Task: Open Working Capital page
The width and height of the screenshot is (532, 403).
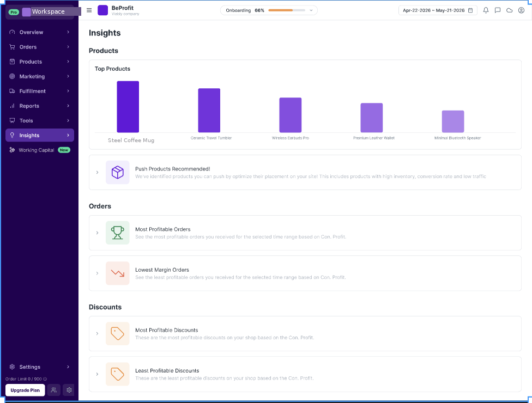Action: pos(40,150)
